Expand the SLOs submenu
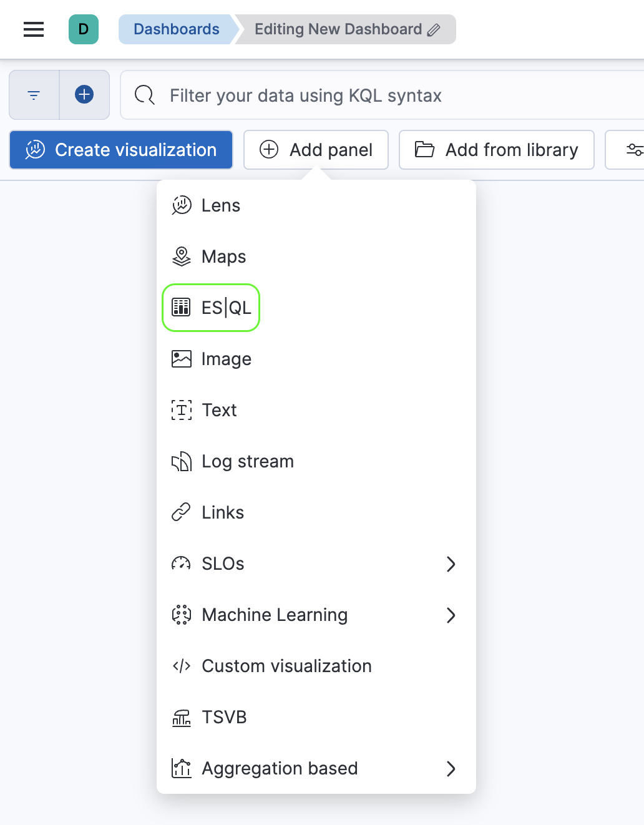 pos(451,564)
